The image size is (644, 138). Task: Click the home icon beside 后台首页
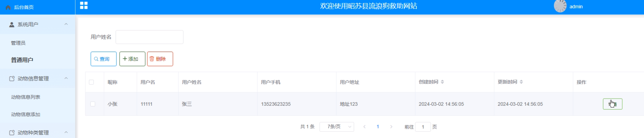(8, 7)
